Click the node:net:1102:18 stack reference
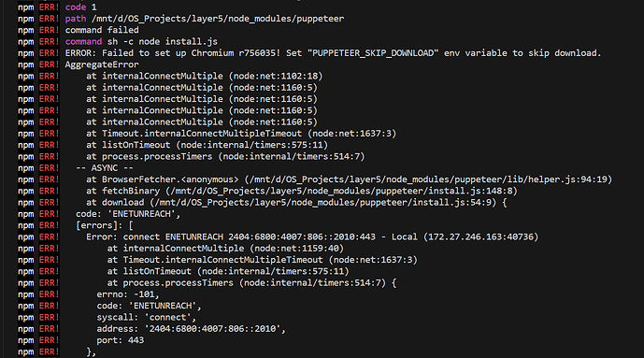The image size is (644, 358). pyautogui.click(x=276, y=76)
